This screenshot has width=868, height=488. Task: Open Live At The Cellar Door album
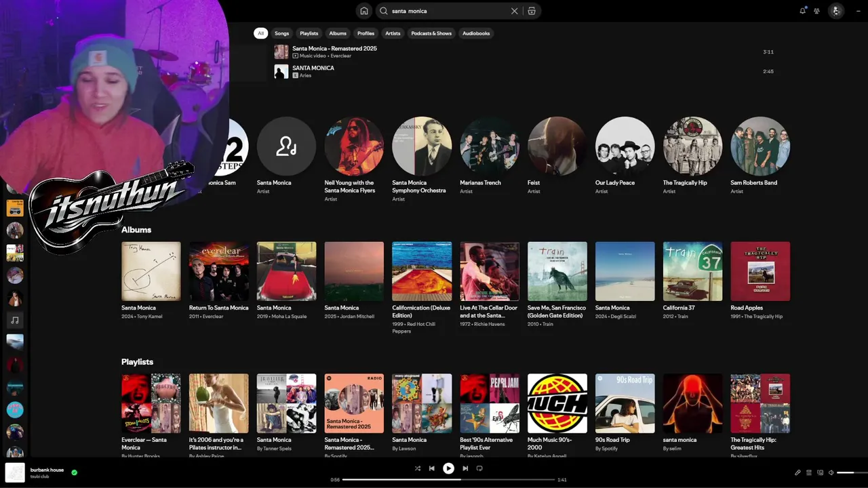(x=490, y=271)
